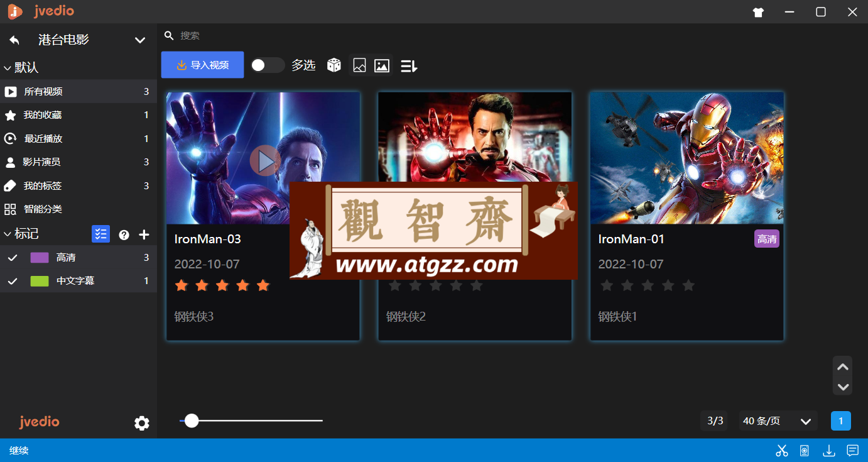Click the IronMan-03 title text
This screenshot has width=868, height=462.
208,239
